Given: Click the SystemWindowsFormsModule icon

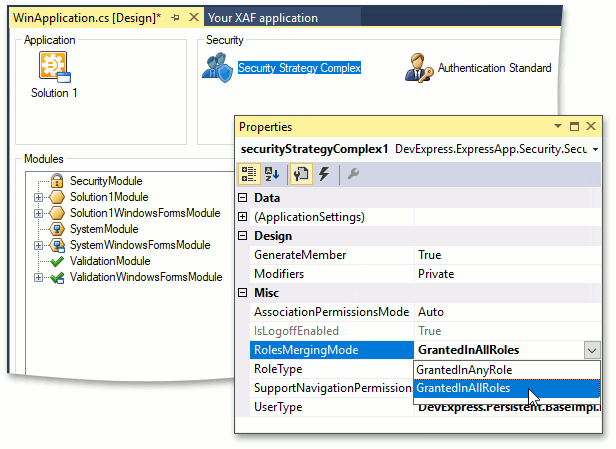Looking at the screenshot, I should [x=57, y=245].
